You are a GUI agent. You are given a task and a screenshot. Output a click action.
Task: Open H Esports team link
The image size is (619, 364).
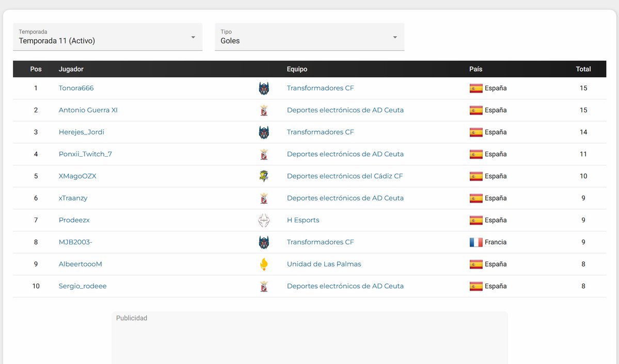[x=303, y=220]
